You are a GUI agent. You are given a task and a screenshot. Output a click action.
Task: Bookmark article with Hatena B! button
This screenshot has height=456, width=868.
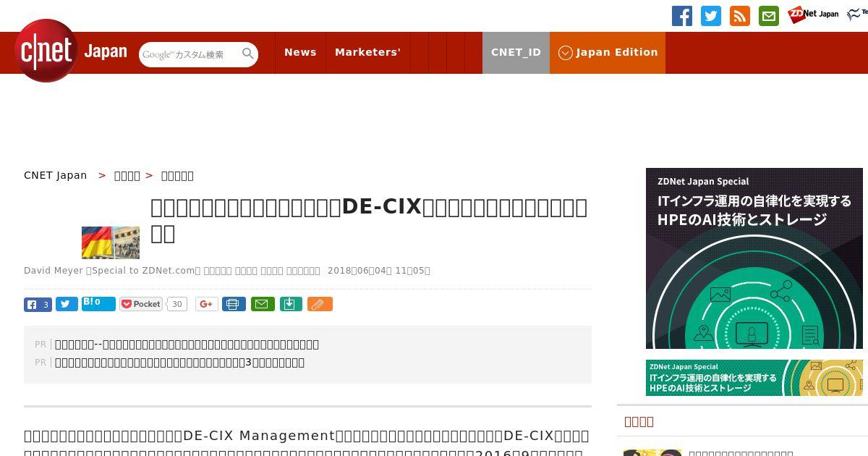point(98,304)
